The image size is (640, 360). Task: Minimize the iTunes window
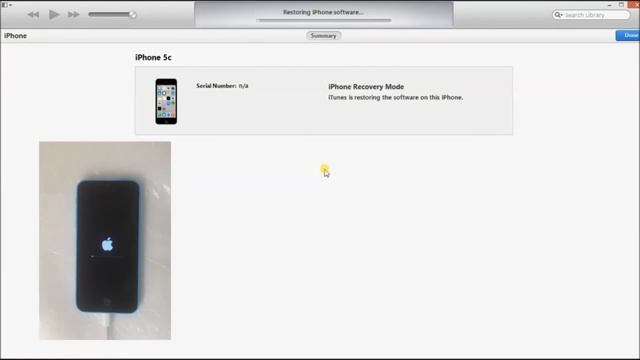[x=609, y=5]
